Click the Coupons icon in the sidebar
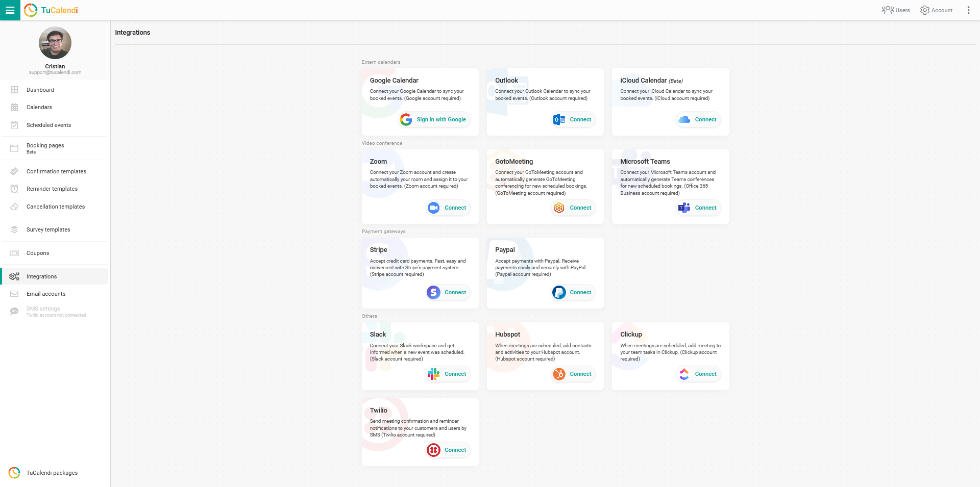 (14, 253)
